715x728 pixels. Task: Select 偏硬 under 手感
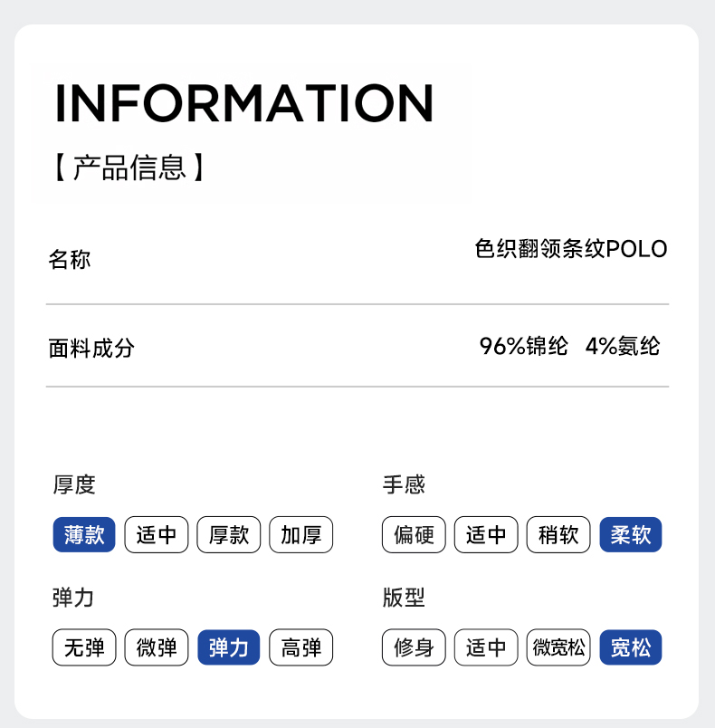pyautogui.click(x=415, y=535)
